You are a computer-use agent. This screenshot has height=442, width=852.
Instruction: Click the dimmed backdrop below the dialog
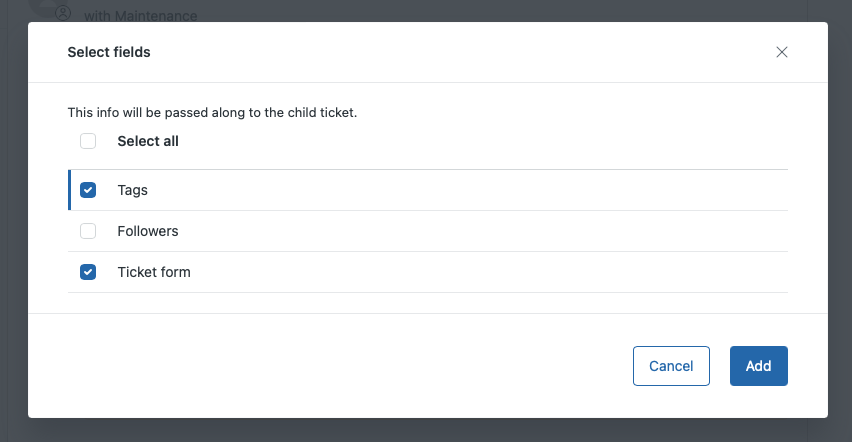pyautogui.click(x=426, y=431)
